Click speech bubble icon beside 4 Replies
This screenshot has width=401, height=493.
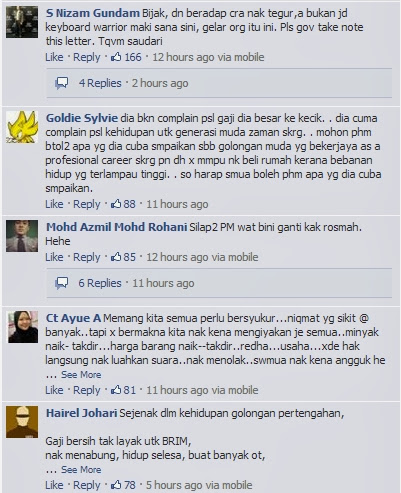pyautogui.click(x=62, y=83)
